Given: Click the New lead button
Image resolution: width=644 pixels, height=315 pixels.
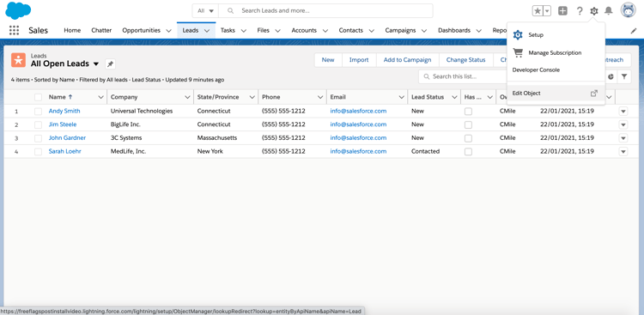Looking at the screenshot, I should tap(328, 60).
